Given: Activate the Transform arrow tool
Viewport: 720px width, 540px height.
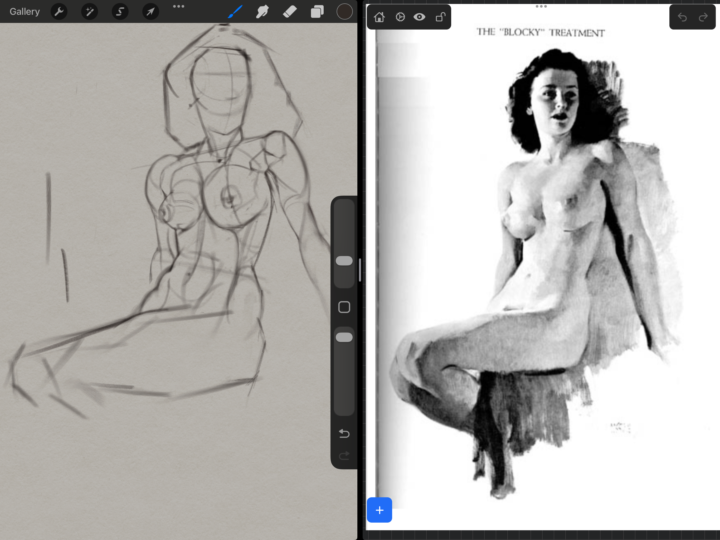Looking at the screenshot, I should pos(151,11).
